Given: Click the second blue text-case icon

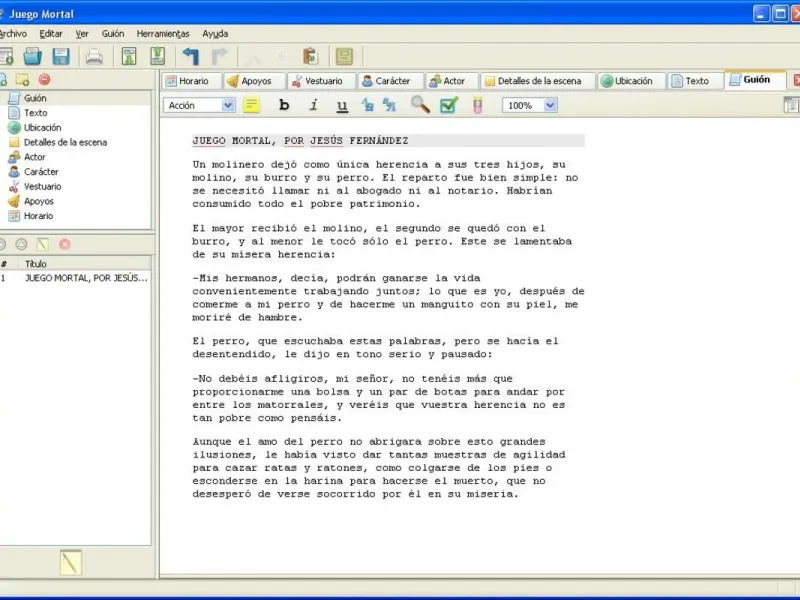Looking at the screenshot, I should tap(389, 105).
